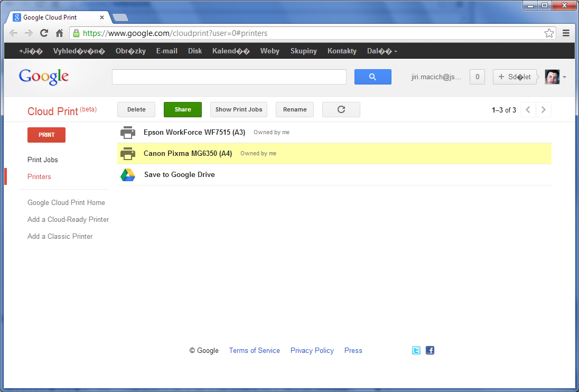Open the web search item in black bar
Image resolution: width=579 pixels, height=392 pixels.
click(79, 51)
